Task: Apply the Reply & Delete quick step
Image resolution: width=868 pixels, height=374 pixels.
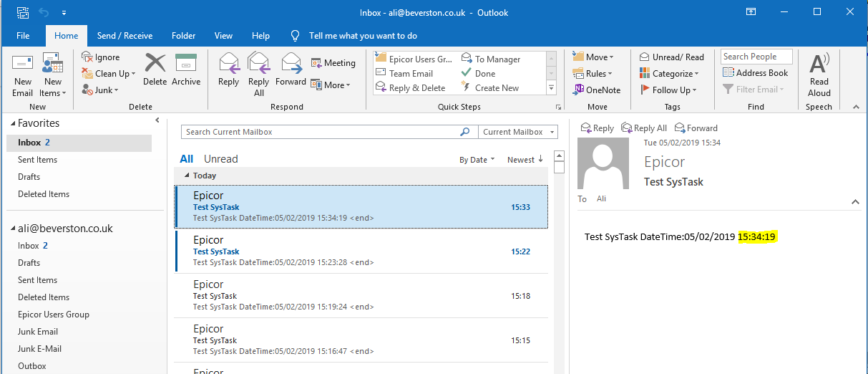Action: pos(410,87)
